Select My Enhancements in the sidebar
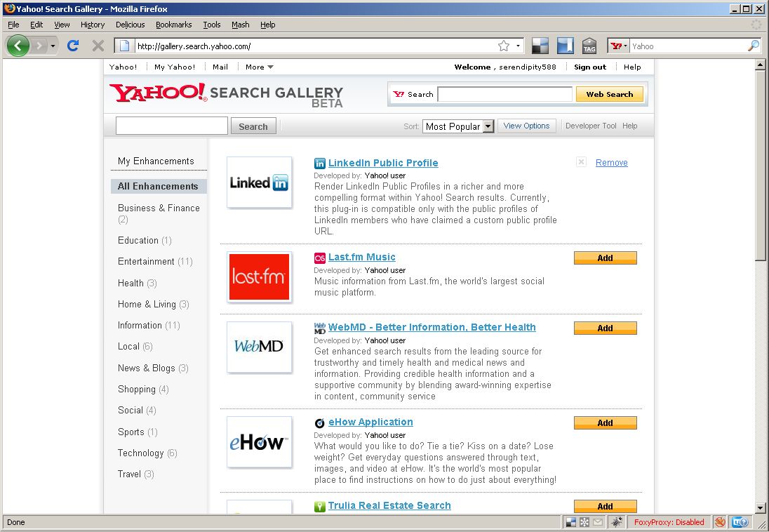Screen dimensions: 769x532 pos(156,161)
